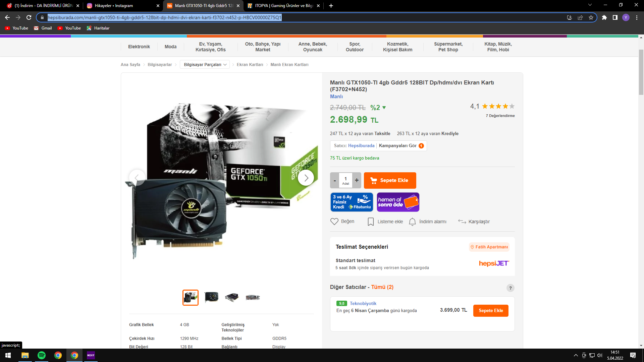Open the Gmail bookmark
This screenshot has height=362, width=644.
click(43, 28)
